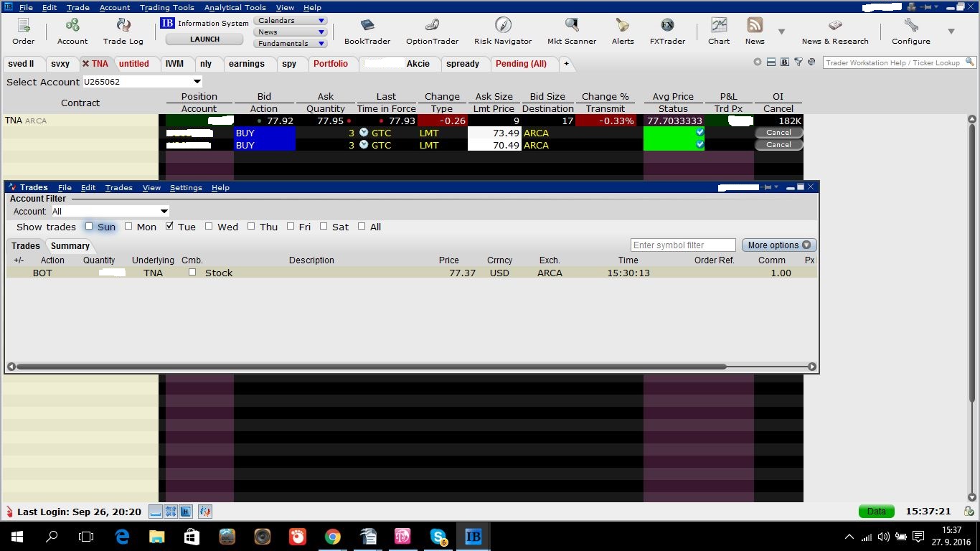Image resolution: width=980 pixels, height=551 pixels.
Task: Switch to the Portfolio tab
Action: click(331, 64)
